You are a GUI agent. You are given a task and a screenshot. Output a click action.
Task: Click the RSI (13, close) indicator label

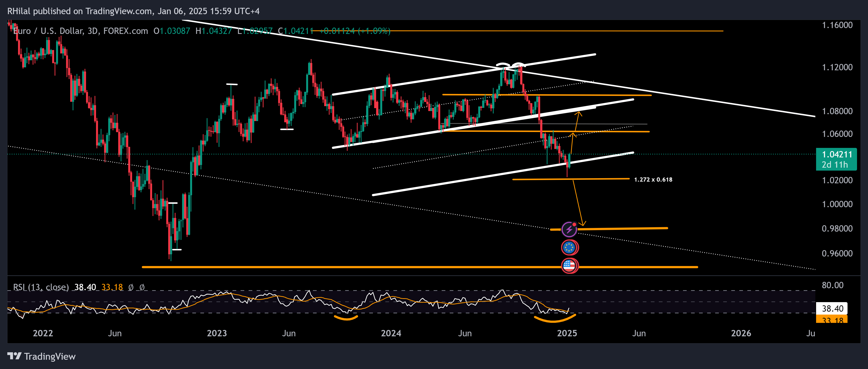[x=41, y=287]
